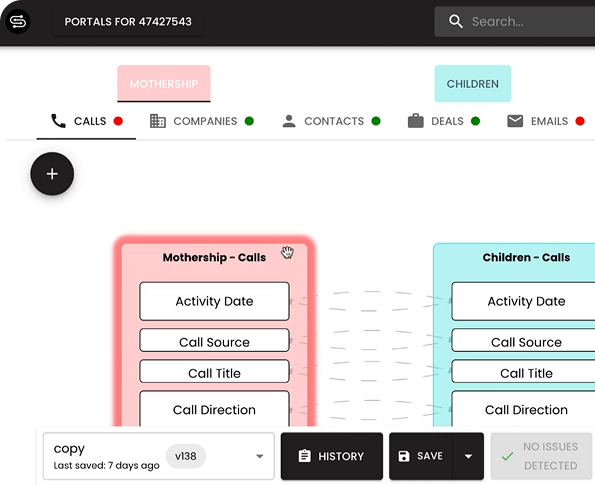Open the Save options dropdown arrow

(x=468, y=456)
